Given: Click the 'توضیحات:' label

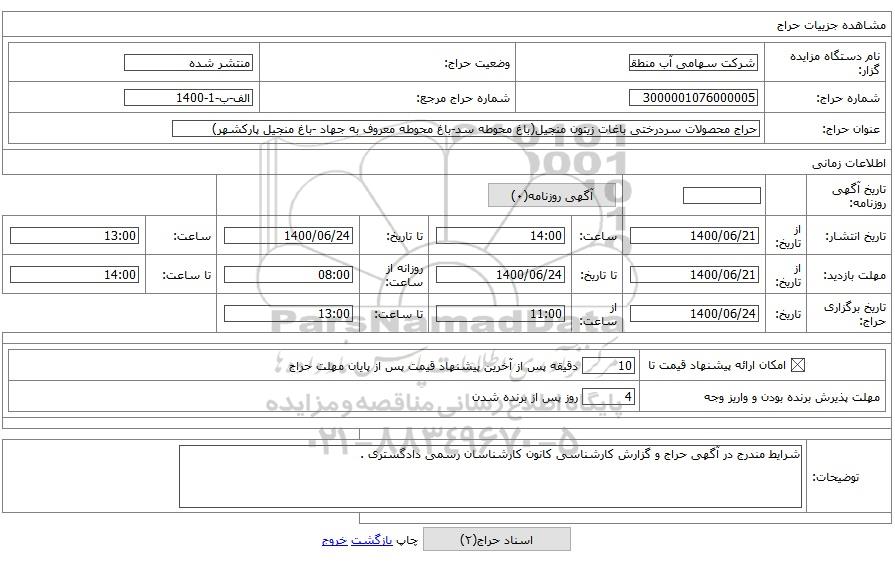Looking at the screenshot, I should [x=836, y=477].
